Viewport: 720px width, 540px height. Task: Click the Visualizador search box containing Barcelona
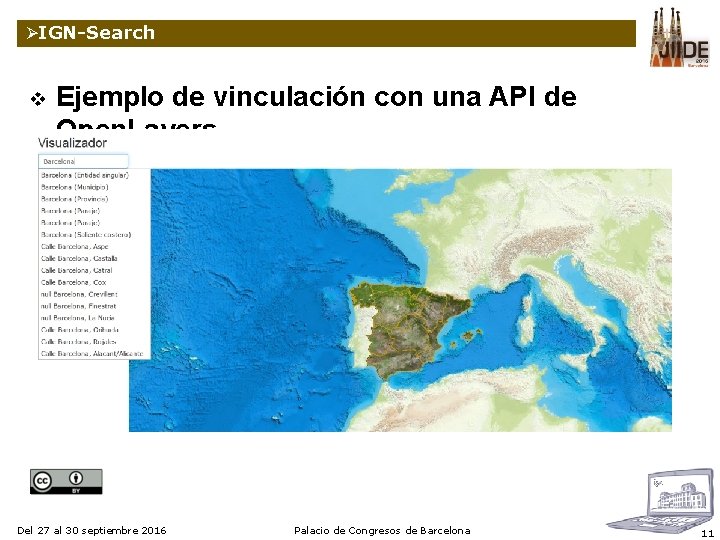tap(83, 161)
